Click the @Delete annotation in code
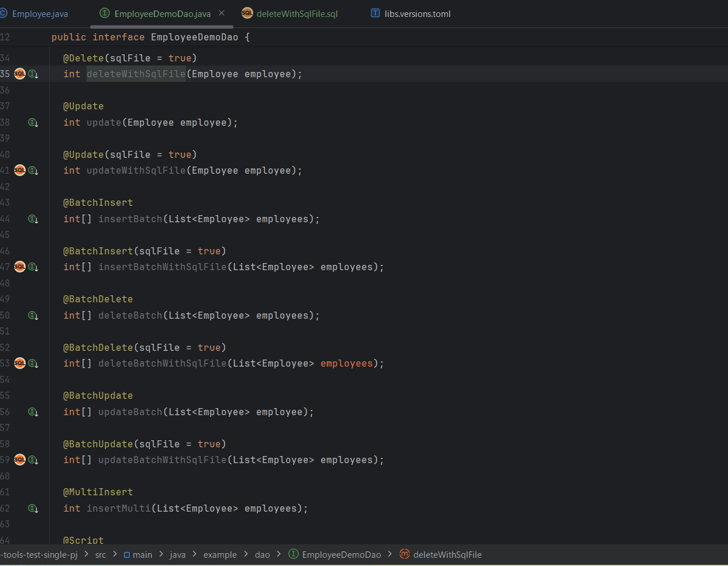Viewport: 728px width, 566px height. pos(84,58)
